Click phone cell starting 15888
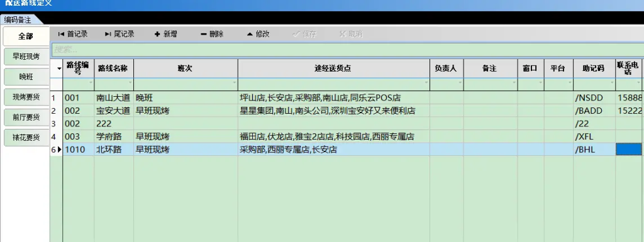This screenshot has height=242, width=644. pos(629,97)
